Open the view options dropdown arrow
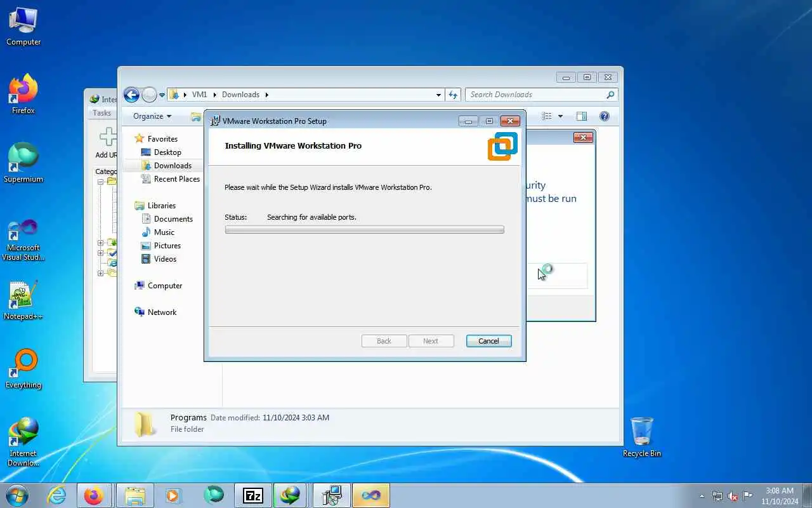The height and width of the screenshot is (508, 812). (560, 116)
